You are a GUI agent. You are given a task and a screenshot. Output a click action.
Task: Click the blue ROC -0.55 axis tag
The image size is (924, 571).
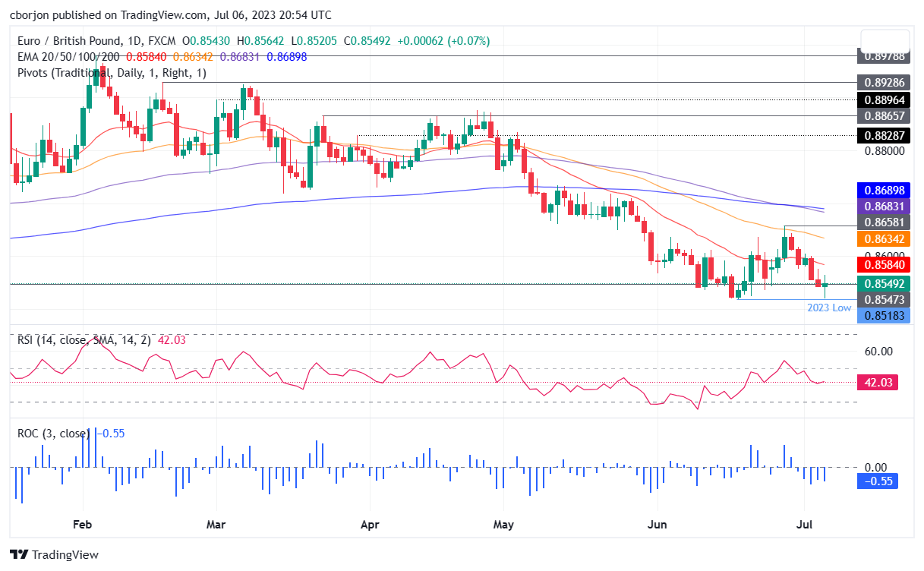(877, 481)
